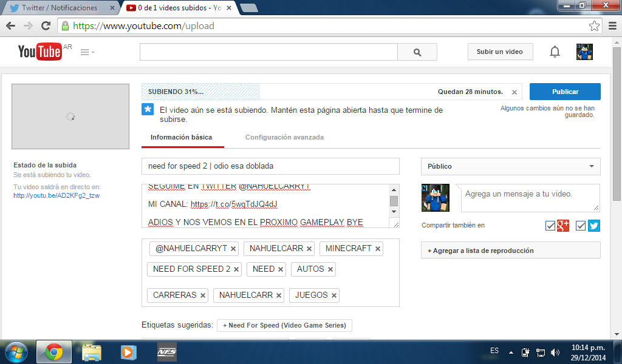
Task: Open the YouTube guide menu icon
Action: pos(87,52)
